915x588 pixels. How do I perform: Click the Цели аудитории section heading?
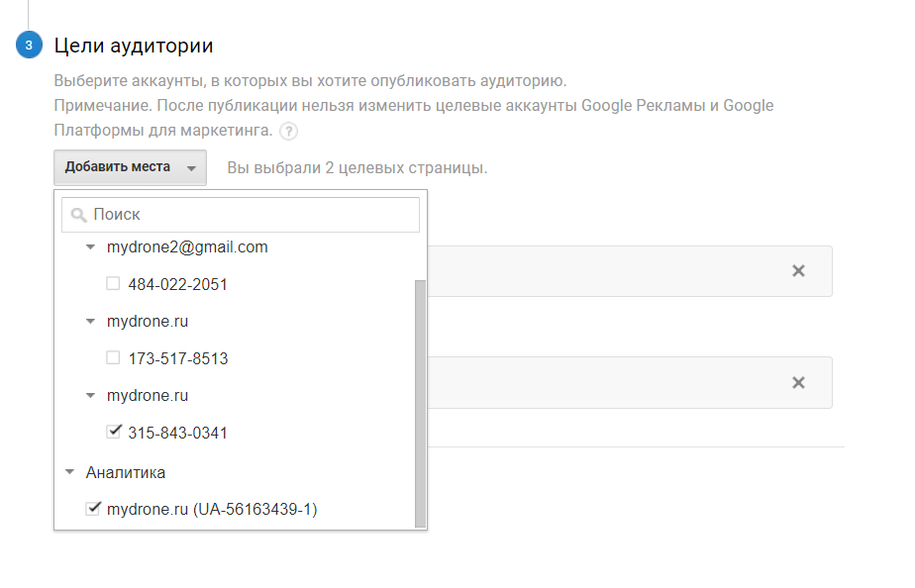tap(134, 46)
